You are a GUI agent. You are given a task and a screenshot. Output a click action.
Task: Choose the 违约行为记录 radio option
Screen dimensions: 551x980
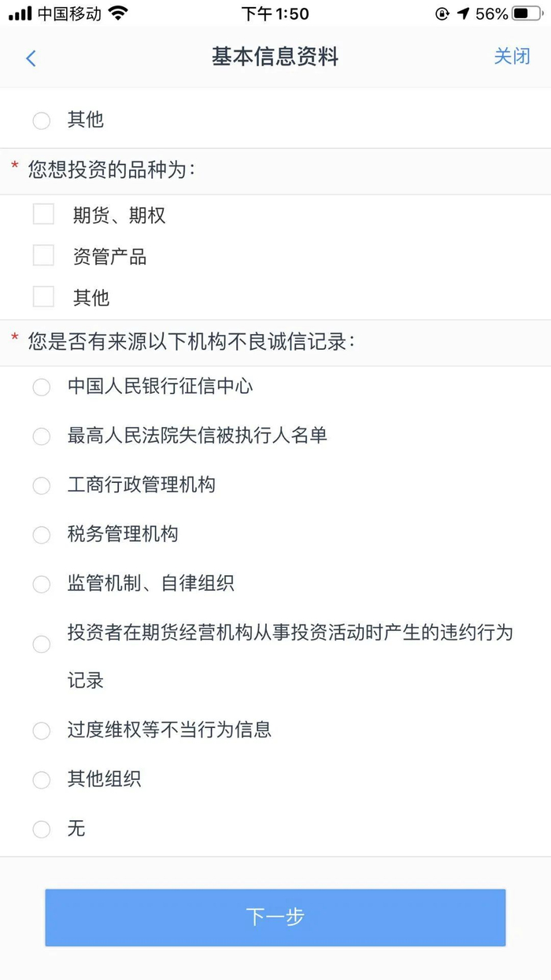click(42, 644)
